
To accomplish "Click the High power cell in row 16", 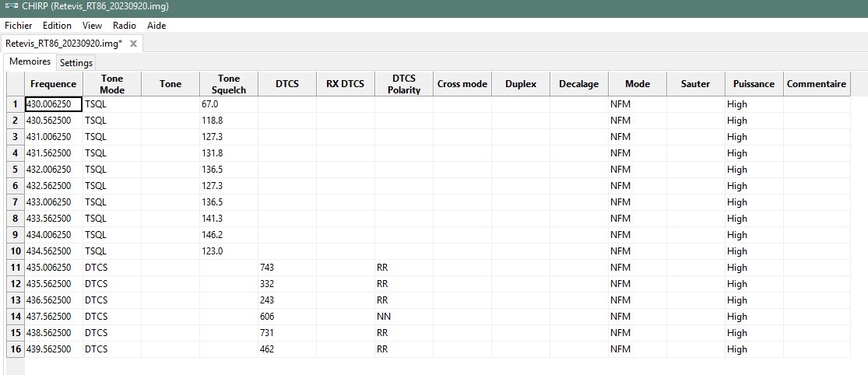I will [x=754, y=349].
